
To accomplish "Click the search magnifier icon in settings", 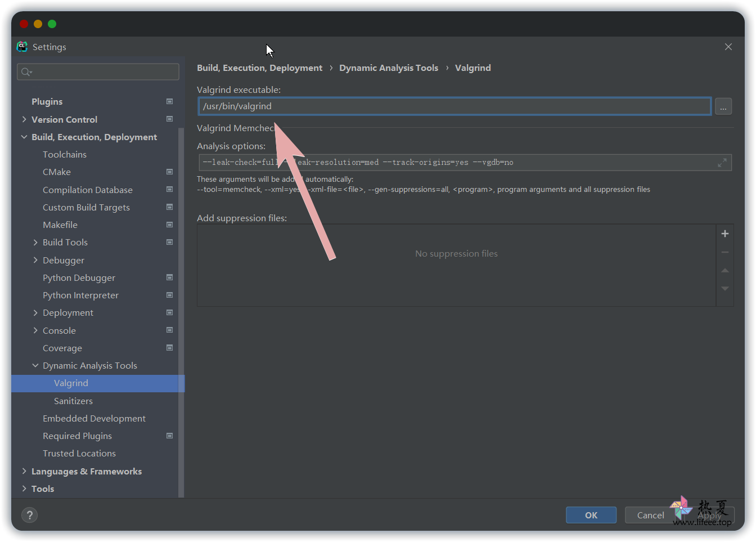I will (x=26, y=72).
